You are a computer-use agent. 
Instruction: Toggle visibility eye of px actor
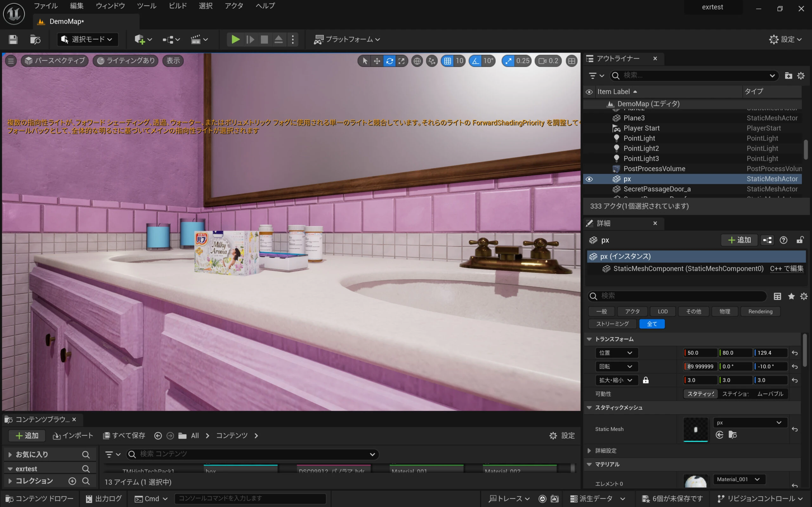click(589, 179)
